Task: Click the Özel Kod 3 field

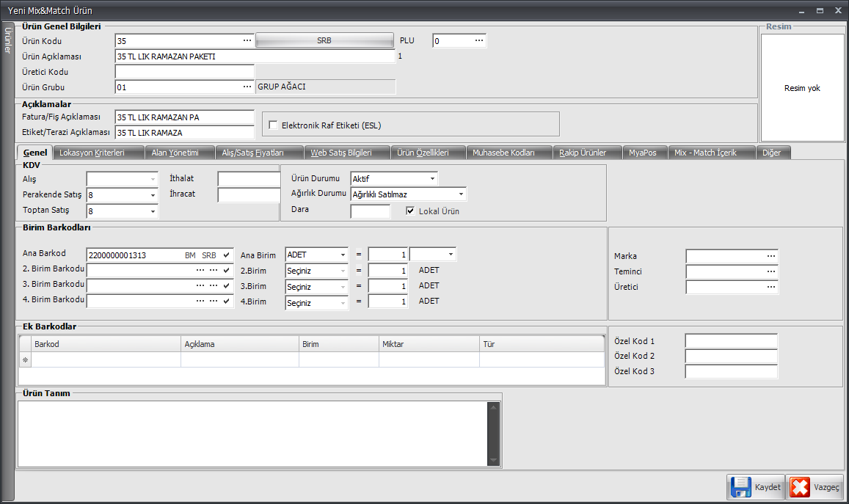Action: (732, 371)
